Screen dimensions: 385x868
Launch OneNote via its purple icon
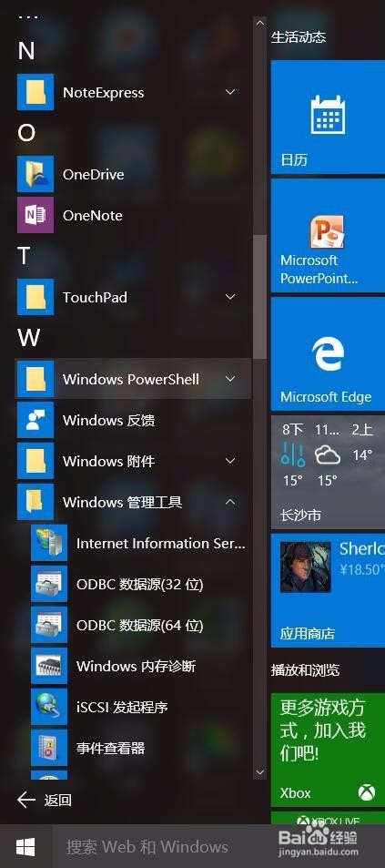coord(35,215)
